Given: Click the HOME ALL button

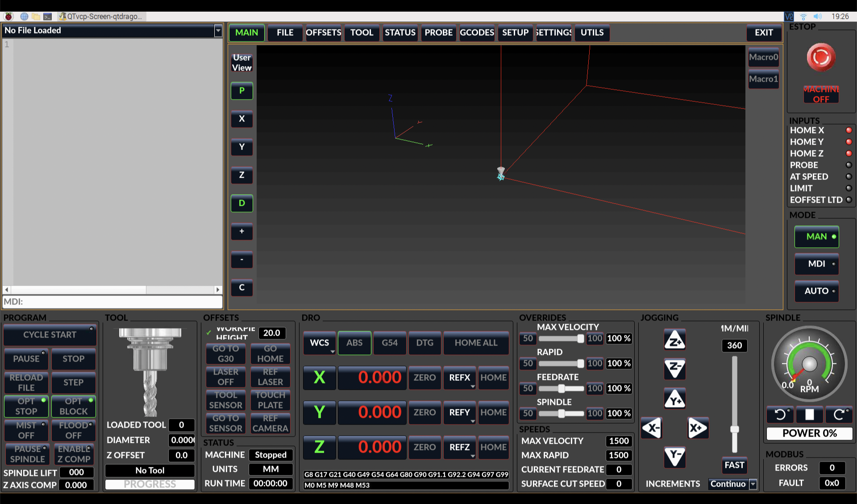Looking at the screenshot, I should (x=476, y=343).
